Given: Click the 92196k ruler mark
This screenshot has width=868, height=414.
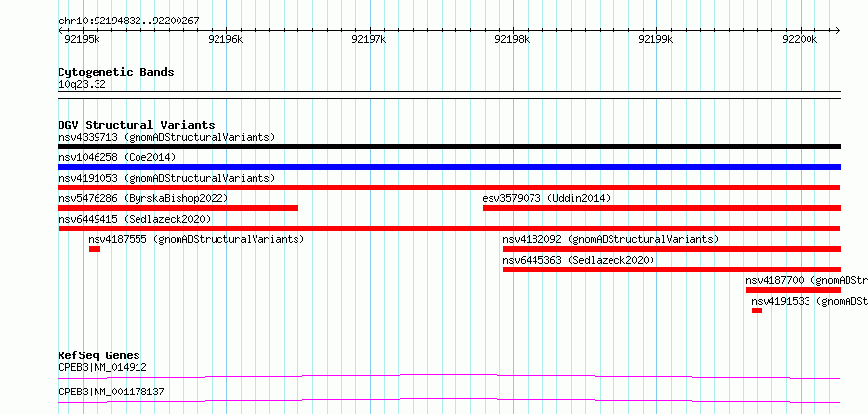Looking at the screenshot, I should (x=225, y=39).
